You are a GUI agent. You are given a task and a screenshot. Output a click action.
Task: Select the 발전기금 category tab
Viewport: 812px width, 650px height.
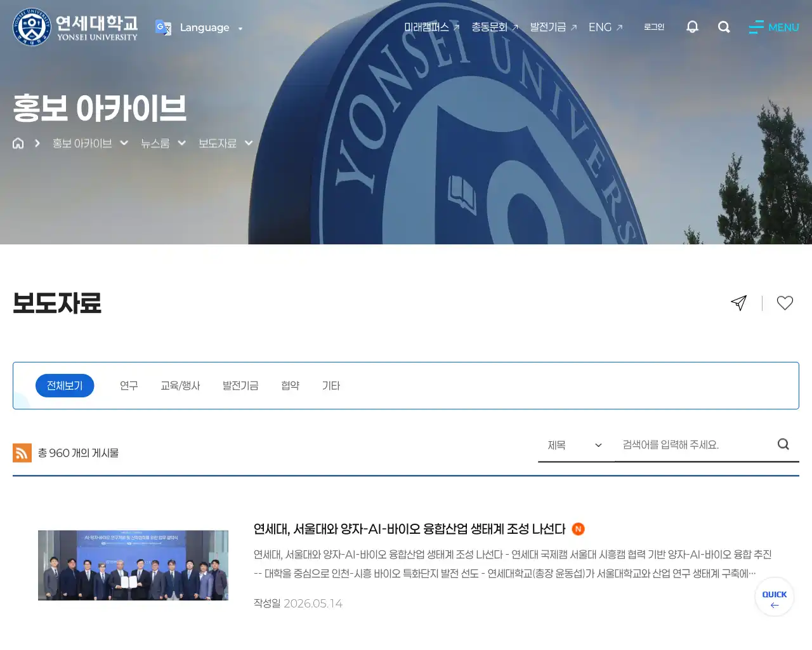tap(240, 385)
